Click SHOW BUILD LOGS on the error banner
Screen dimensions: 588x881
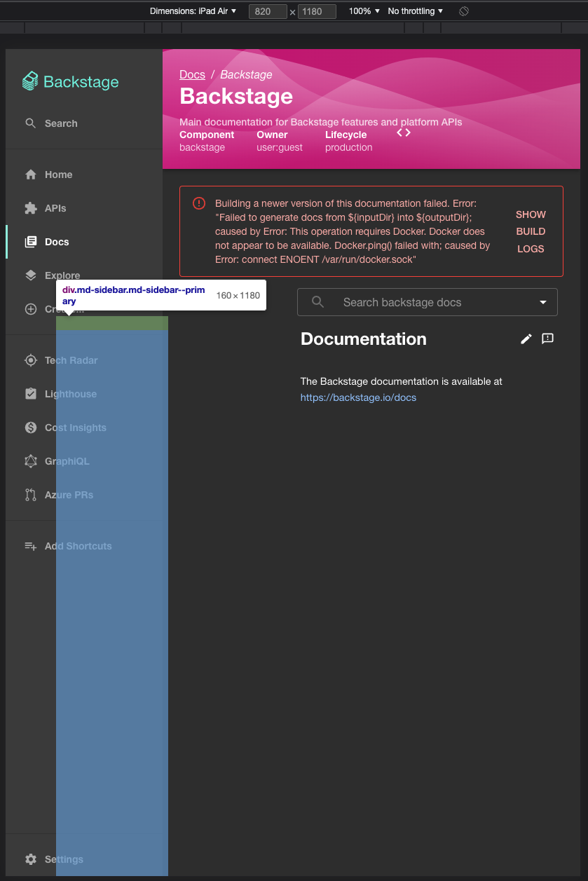click(531, 231)
